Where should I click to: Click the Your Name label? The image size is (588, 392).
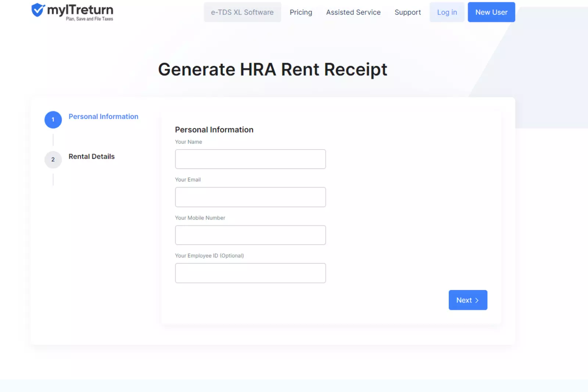pos(188,142)
